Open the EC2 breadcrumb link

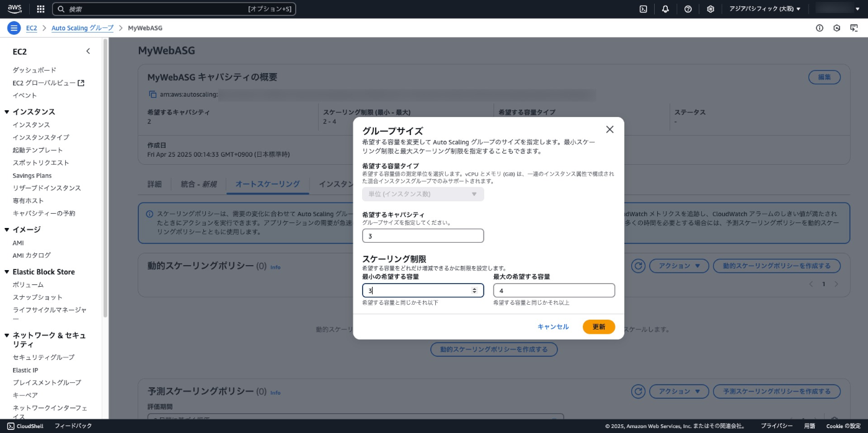[x=32, y=28]
